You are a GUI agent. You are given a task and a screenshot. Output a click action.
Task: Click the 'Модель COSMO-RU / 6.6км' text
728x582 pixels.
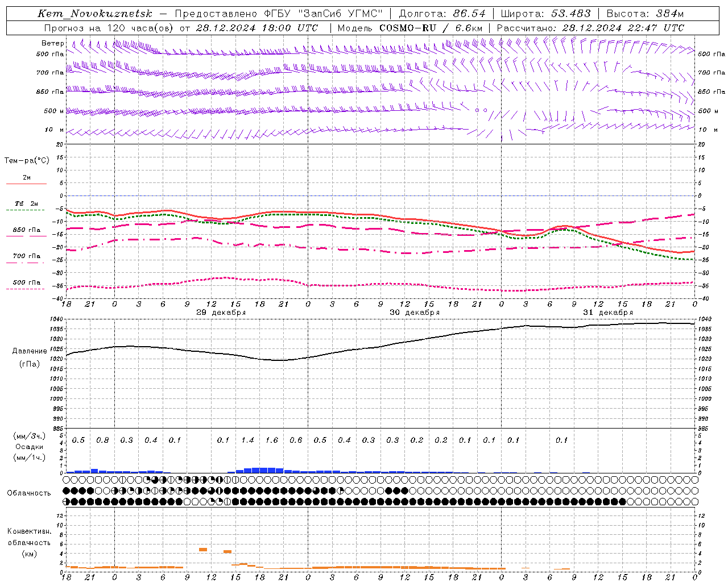click(x=410, y=28)
